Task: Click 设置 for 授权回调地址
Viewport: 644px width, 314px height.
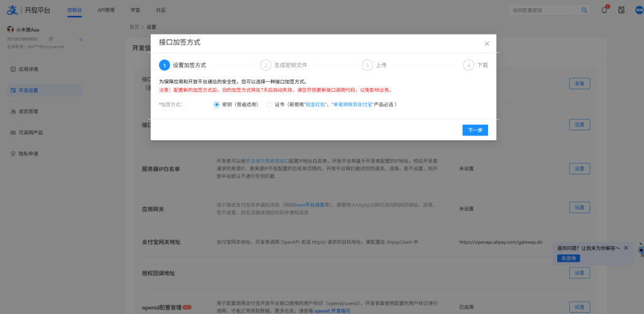Action: click(x=579, y=273)
